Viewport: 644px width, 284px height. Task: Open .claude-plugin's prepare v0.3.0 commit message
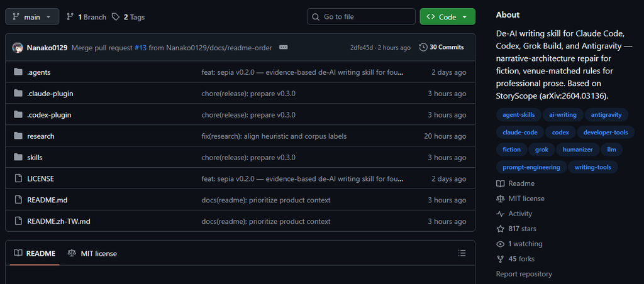(x=248, y=94)
